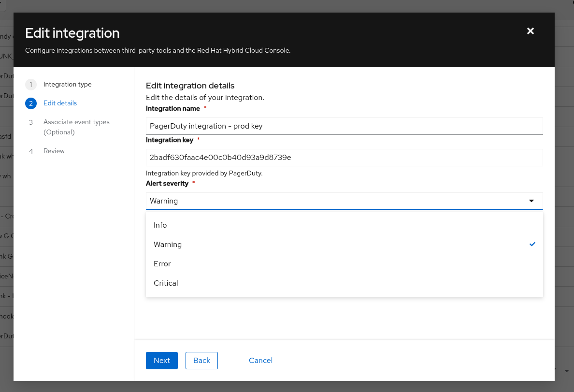Pick Error as alert severity

162,264
